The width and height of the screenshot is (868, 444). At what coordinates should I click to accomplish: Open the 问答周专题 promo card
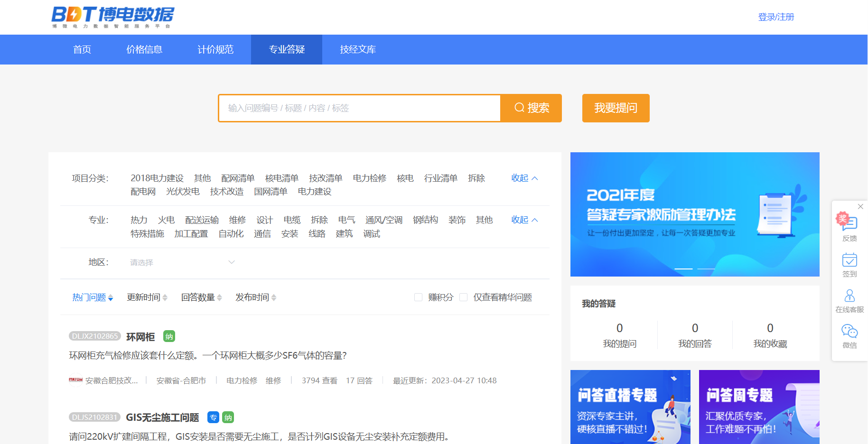point(759,407)
